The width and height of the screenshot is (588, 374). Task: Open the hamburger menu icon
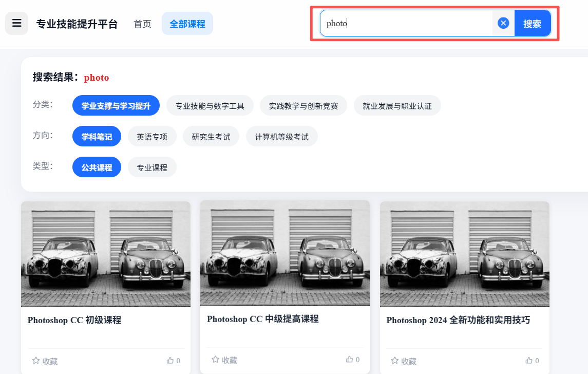click(16, 24)
